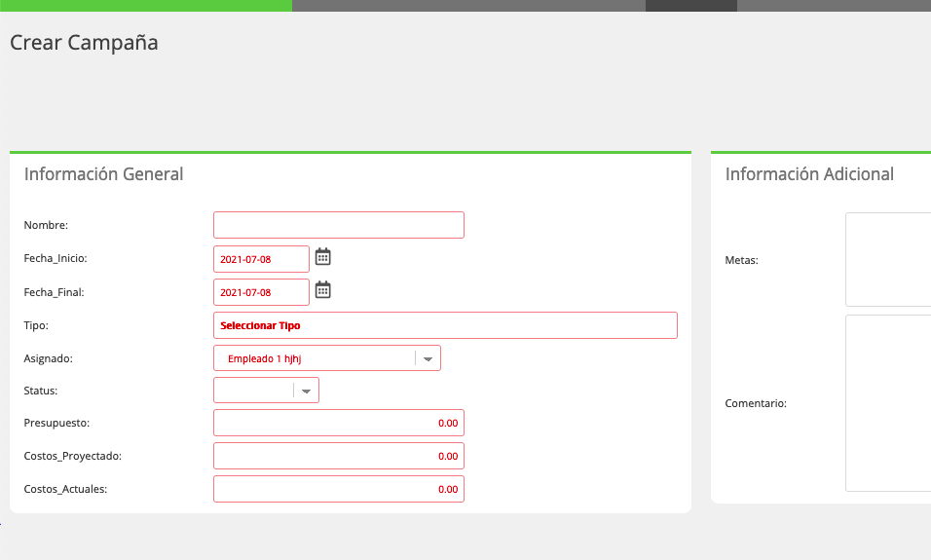Viewport: 931px width, 560px height.
Task: Click the Metas: label
Action: (742, 260)
